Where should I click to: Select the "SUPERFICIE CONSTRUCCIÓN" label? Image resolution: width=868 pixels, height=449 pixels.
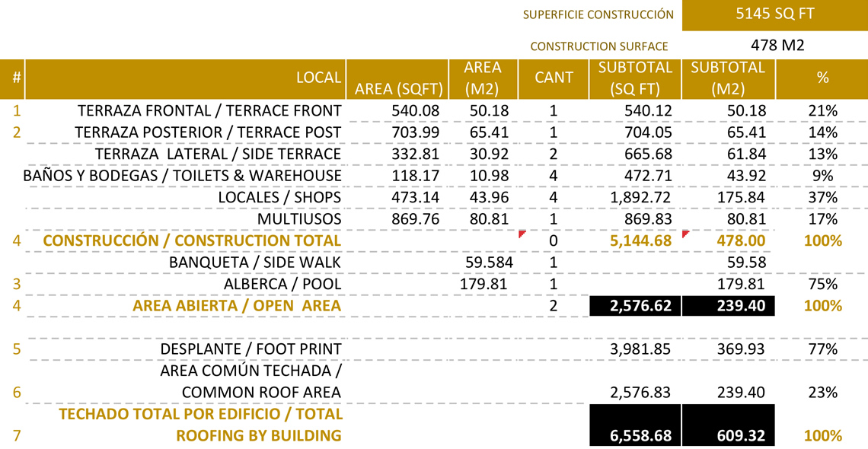click(x=598, y=14)
